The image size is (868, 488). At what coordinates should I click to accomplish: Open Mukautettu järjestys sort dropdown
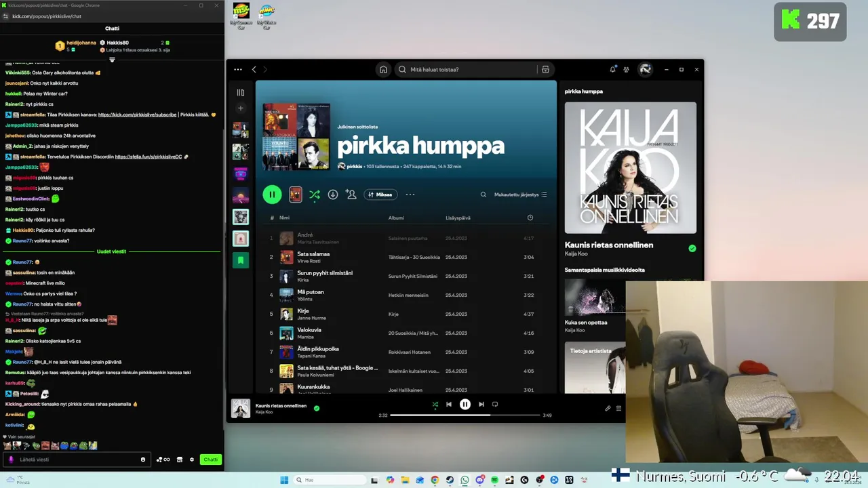[x=520, y=195]
